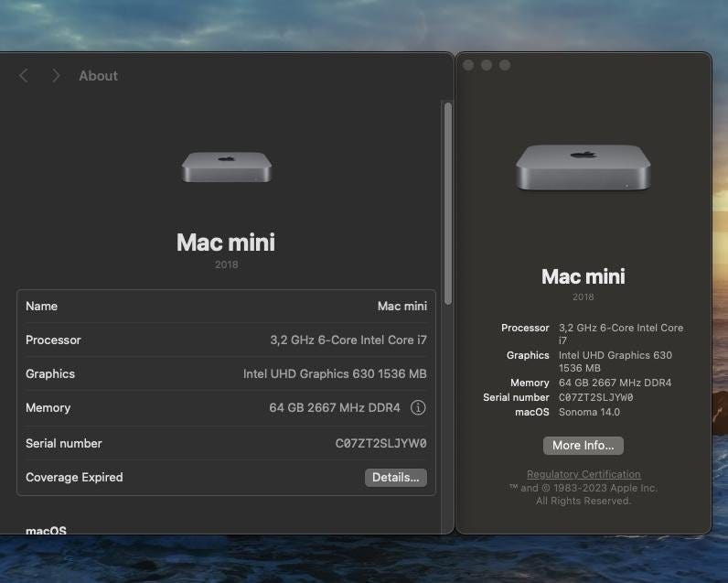The width and height of the screenshot is (728, 583).
Task: Go forward using the forward chevron
Action: [x=56, y=76]
